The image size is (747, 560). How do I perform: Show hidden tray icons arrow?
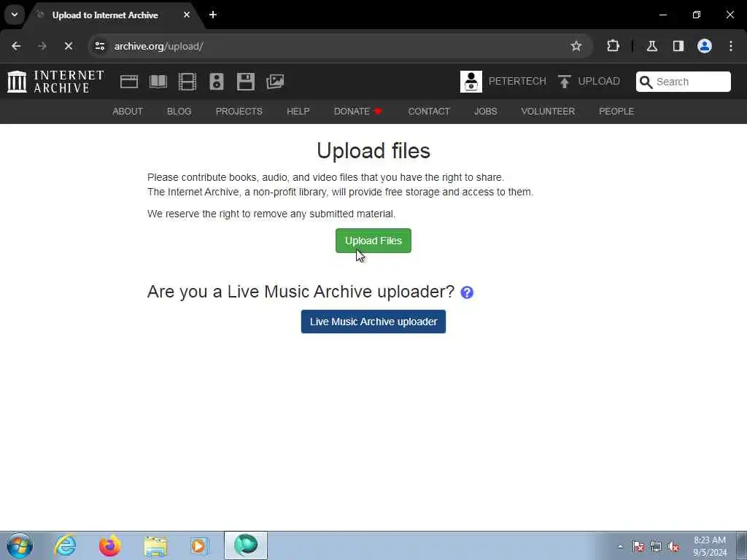[620, 547]
